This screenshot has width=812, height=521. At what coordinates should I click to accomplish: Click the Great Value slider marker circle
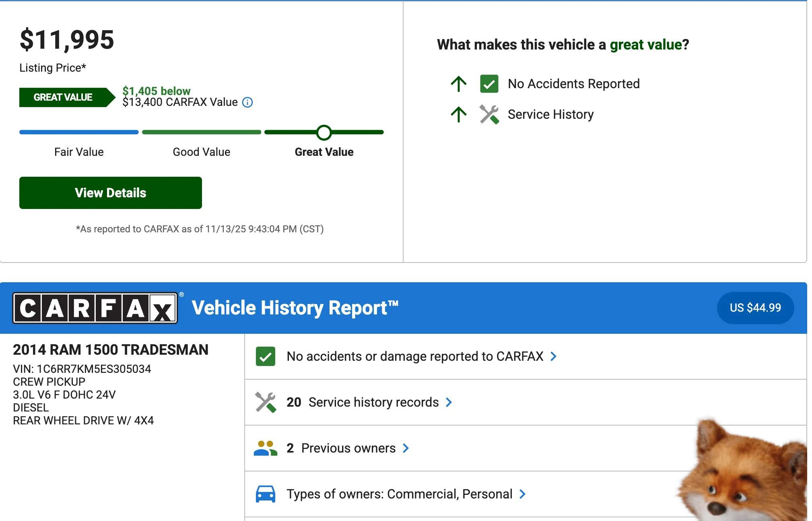click(324, 132)
